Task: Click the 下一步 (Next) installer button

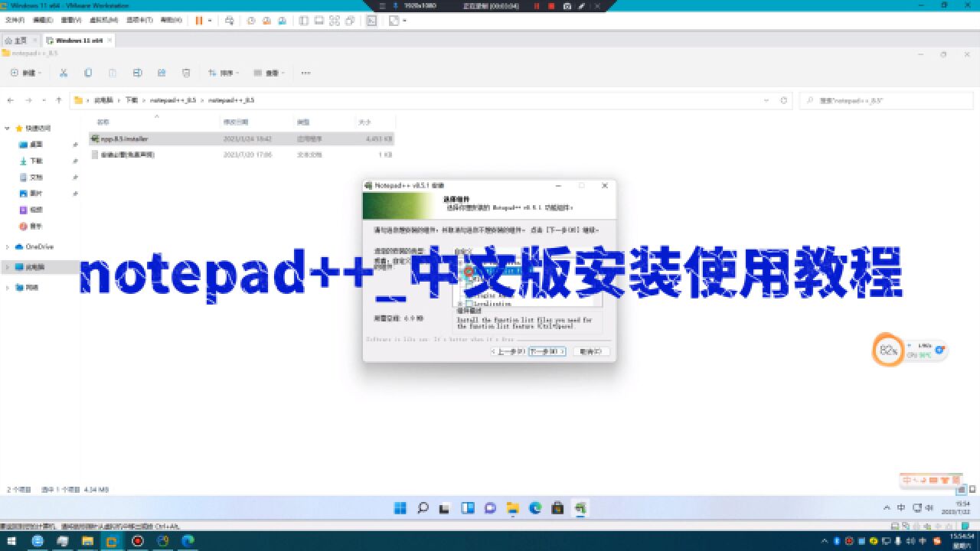Action: 545,351
